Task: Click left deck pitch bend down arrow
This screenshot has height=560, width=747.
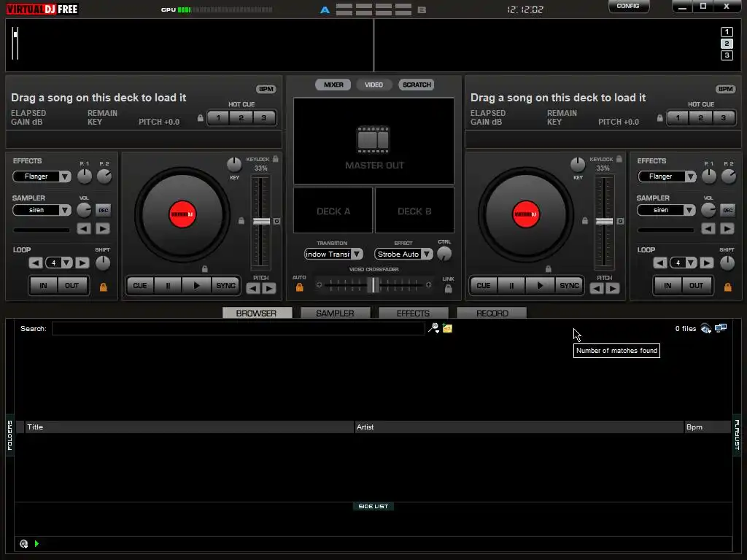Action: (253, 289)
